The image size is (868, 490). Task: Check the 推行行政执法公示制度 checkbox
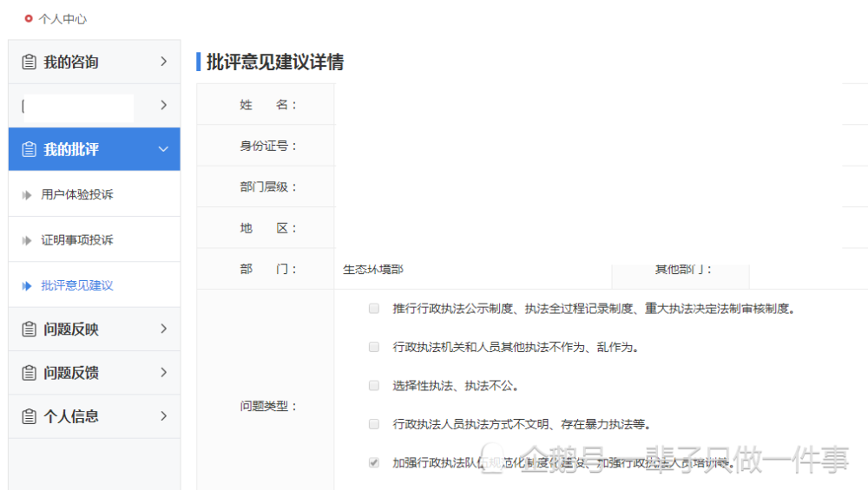tap(374, 309)
